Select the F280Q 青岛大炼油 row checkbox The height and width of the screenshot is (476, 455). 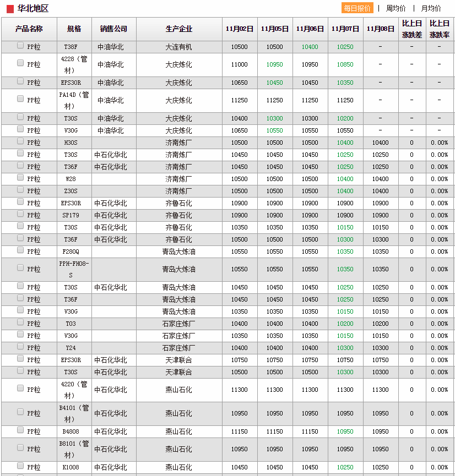tap(20, 250)
